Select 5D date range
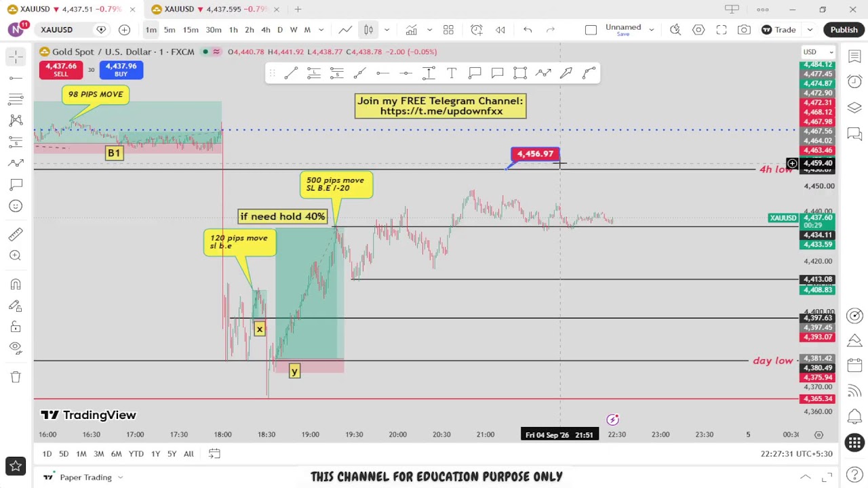This screenshot has height=488, width=868. pyautogui.click(x=64, y=454)
